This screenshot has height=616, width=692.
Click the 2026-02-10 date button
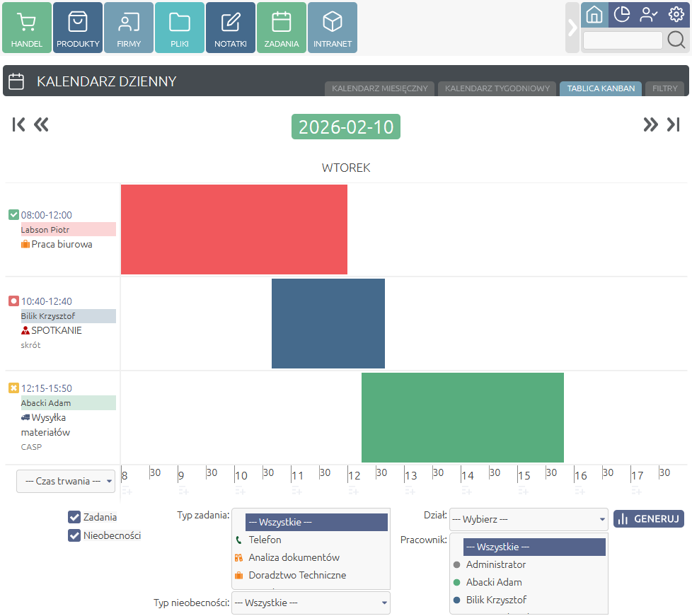[x=346, y=127]
